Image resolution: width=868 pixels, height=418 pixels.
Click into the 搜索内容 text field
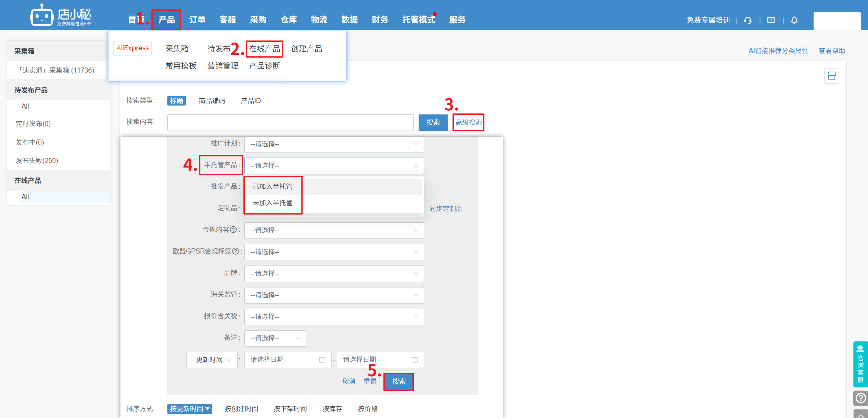coord(290,123)
